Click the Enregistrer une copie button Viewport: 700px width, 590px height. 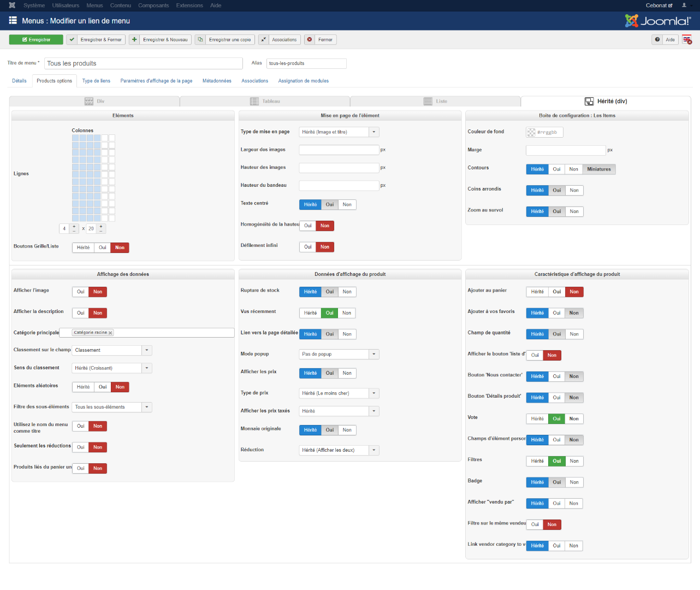pyautogui.click(x=225, y=40)
